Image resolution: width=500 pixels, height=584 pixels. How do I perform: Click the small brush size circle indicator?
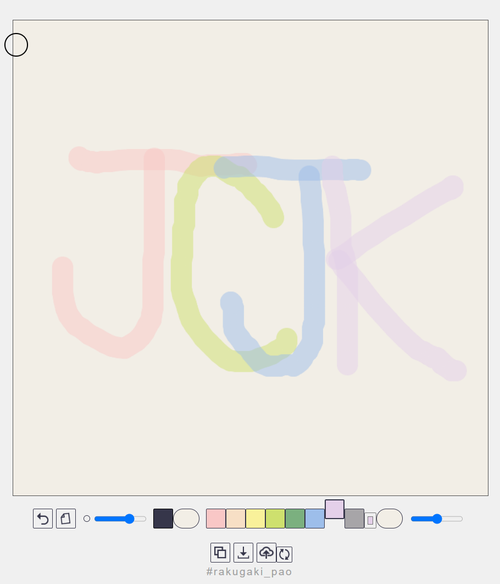[87, 518]
